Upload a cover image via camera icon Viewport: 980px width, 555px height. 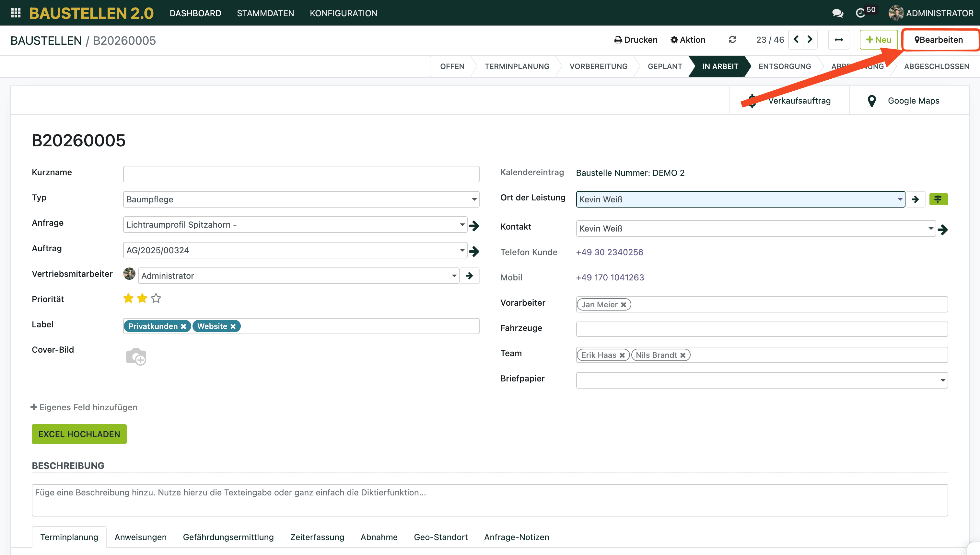coord(136,357)
